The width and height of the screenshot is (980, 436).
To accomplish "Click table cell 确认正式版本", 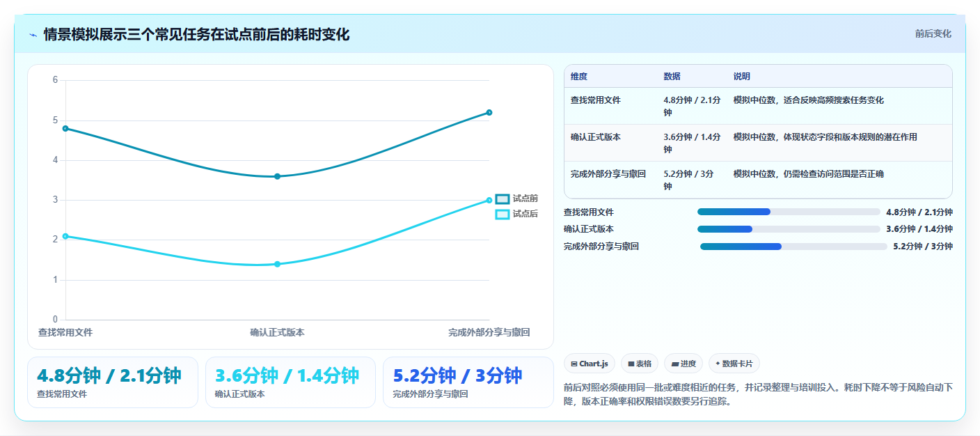I will point(596,137).
